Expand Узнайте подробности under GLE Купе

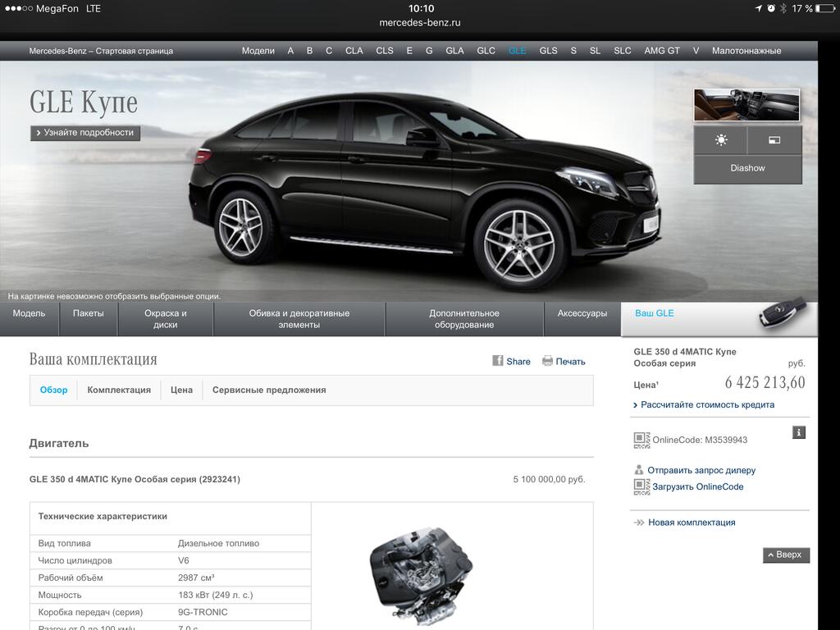[x=85, y=133]
